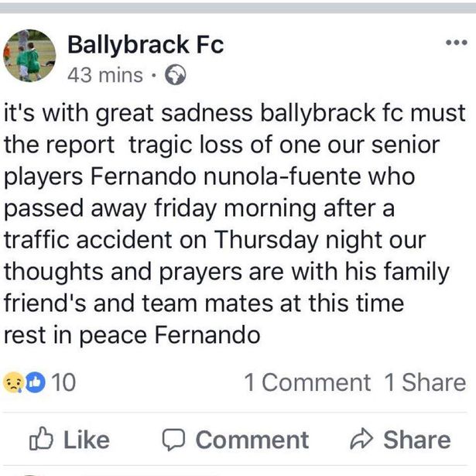Image resolution: width=476 pixels, height=476 pixels.
Task: Click the post's opening line about great sadness
Action: (236, 113)
